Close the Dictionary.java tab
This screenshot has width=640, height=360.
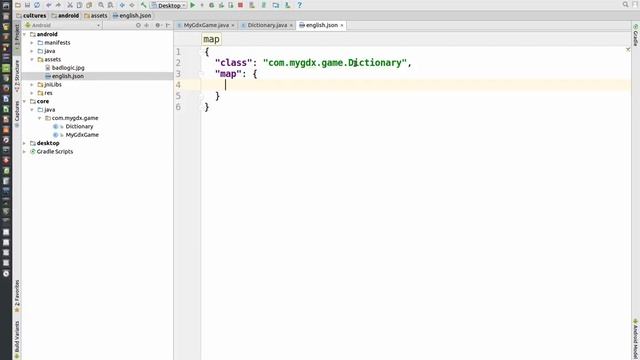291,25
